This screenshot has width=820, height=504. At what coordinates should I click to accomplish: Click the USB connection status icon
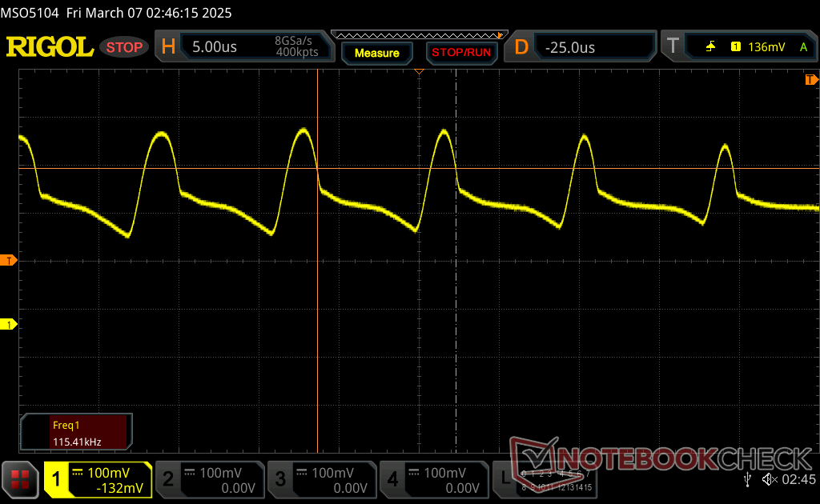(x=747, y=479)
